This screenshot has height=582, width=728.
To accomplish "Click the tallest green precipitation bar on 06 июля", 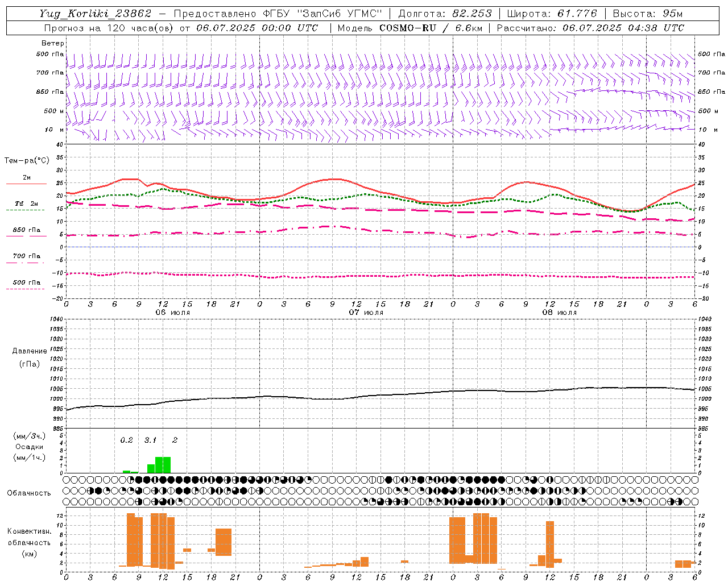I will (163, 465).
